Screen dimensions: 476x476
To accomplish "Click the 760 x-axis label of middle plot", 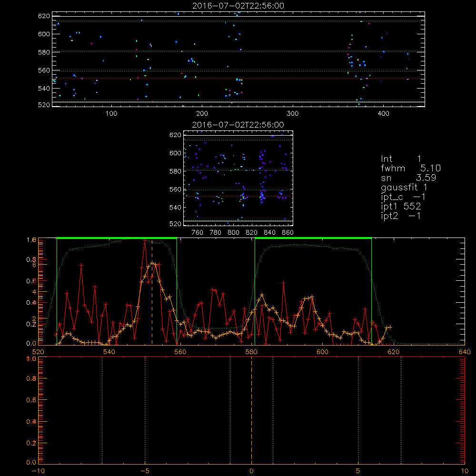I will coord(198,233).
